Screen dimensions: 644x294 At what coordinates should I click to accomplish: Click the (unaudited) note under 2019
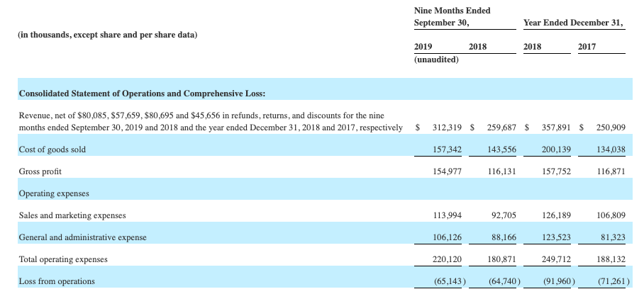point(436,60)
